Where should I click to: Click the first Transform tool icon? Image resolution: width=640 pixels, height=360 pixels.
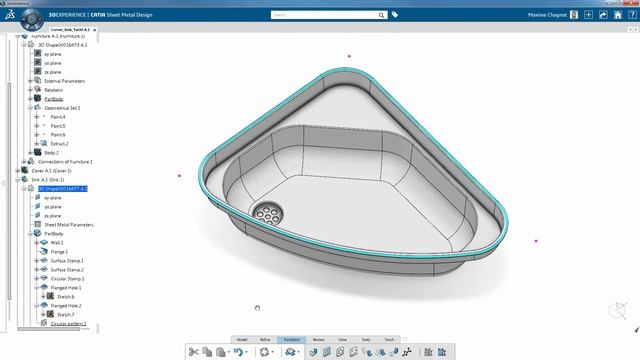pos(313,352)
